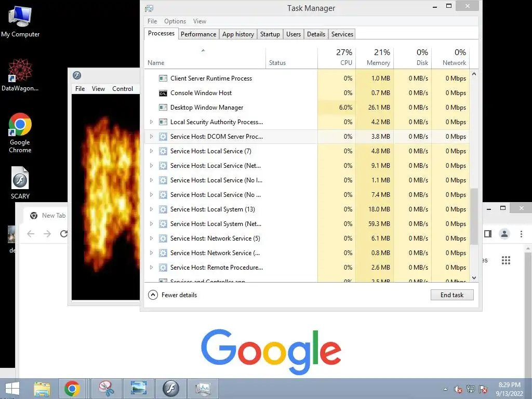This screenshot has height=399, width=532.
Task: Sort processes by Network column
Action: click(x=450, y=58)
